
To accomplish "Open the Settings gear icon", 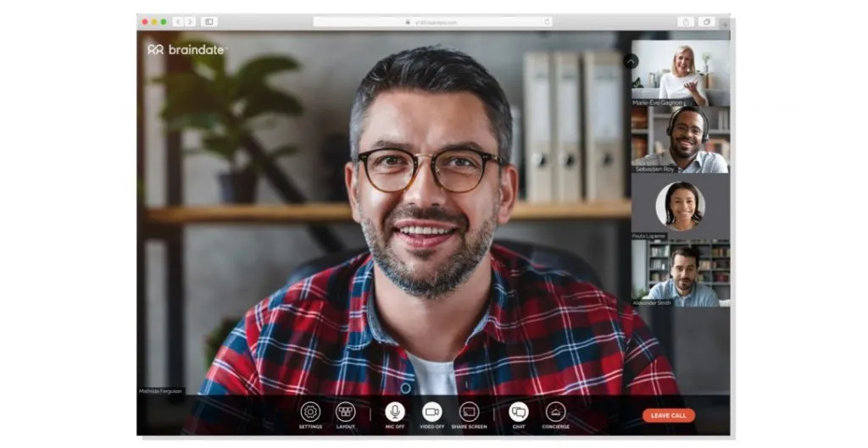I will [x=310, y=412].
